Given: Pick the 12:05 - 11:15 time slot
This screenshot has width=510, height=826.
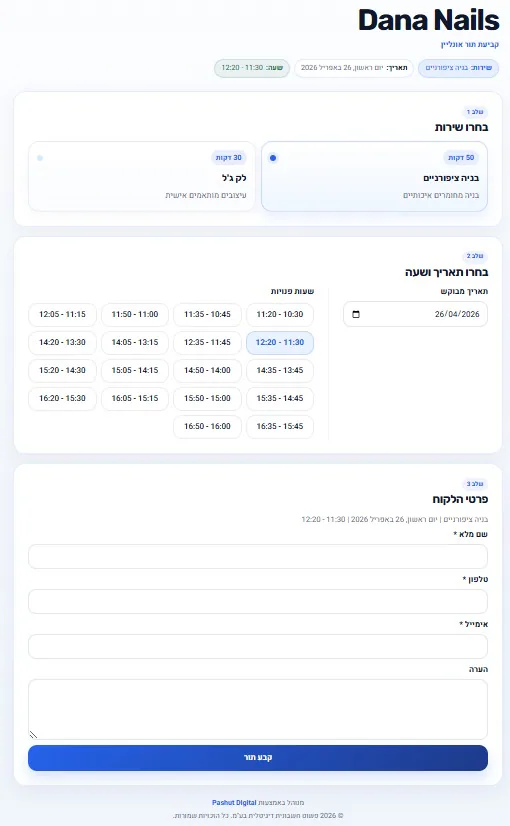Looking at the screenshot, I should (62, 314).
